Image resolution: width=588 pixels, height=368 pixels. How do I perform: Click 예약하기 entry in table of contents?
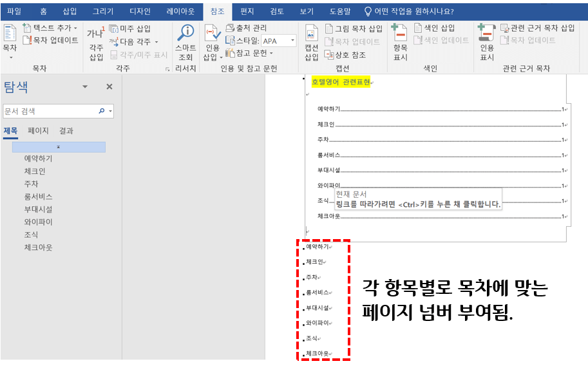442,109
